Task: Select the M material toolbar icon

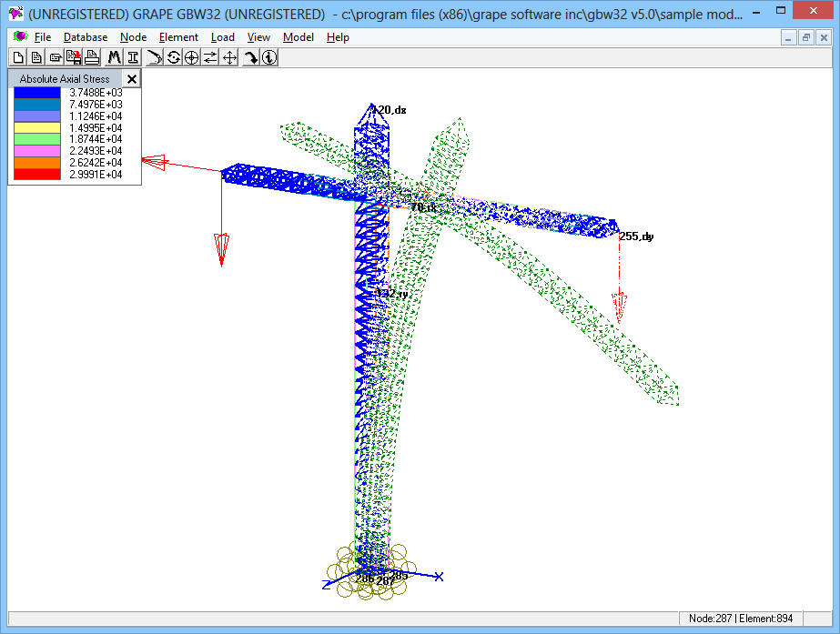Action: [x=115, y=57]
